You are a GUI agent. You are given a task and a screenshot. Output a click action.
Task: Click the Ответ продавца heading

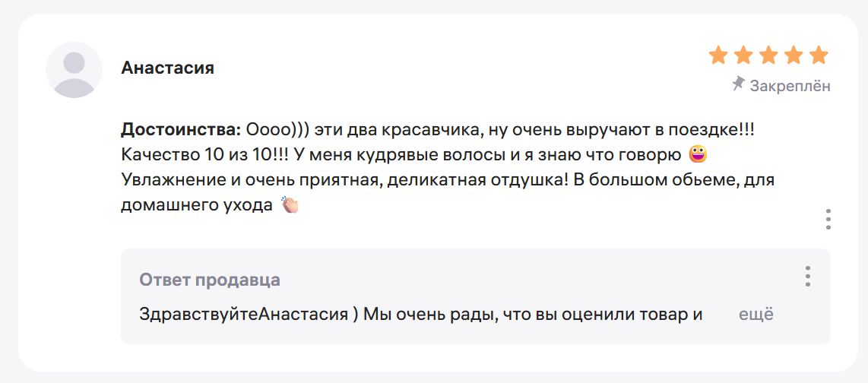click(210, 280)
